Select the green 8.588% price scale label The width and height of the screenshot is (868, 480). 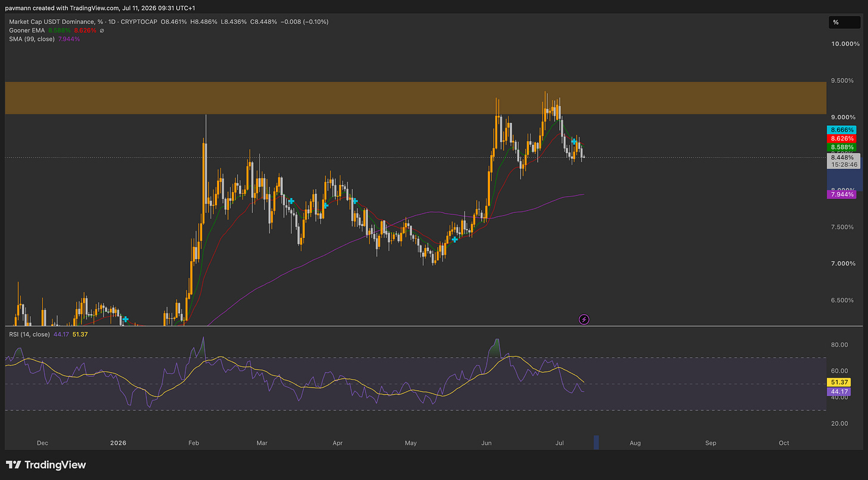(841, 147)
